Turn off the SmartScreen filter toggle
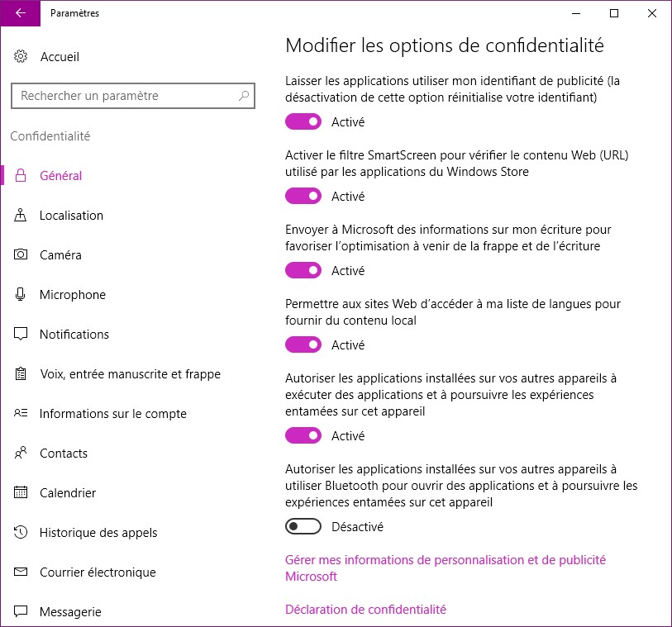This screenshot has width=672, height=627. [303, 197]
